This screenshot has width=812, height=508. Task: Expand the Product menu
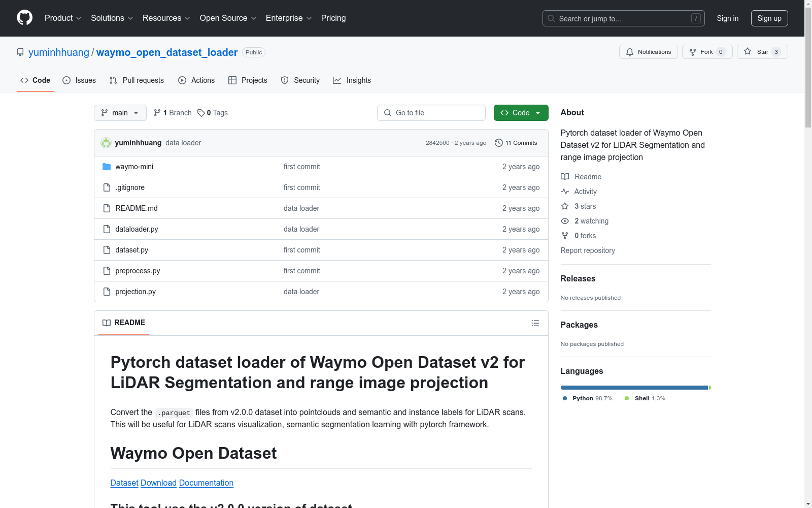point(63,18)
